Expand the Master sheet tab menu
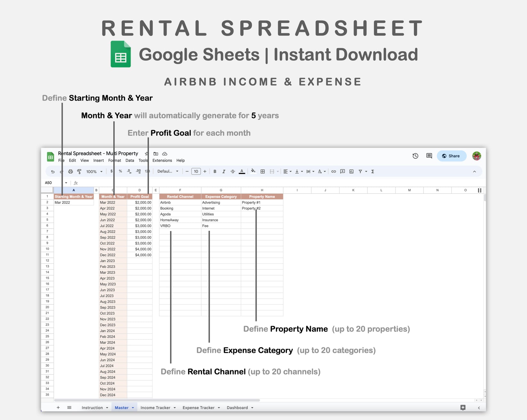527x420 pixels. click(x=133, y=407)
